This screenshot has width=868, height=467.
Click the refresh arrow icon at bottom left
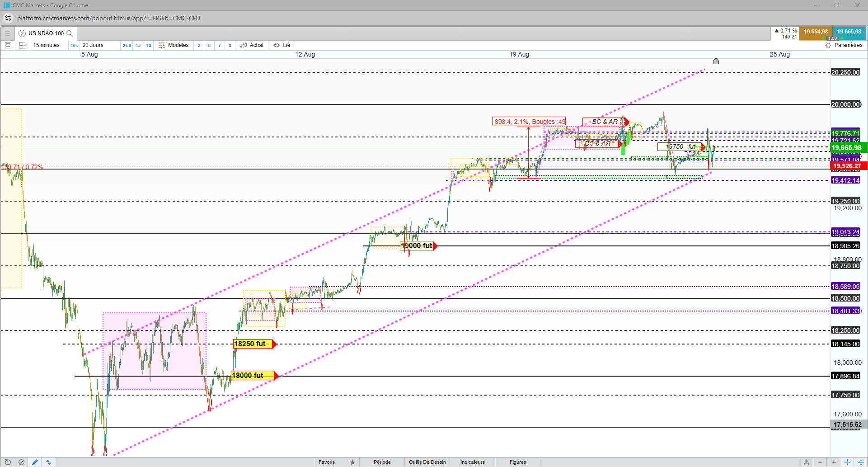8,462
